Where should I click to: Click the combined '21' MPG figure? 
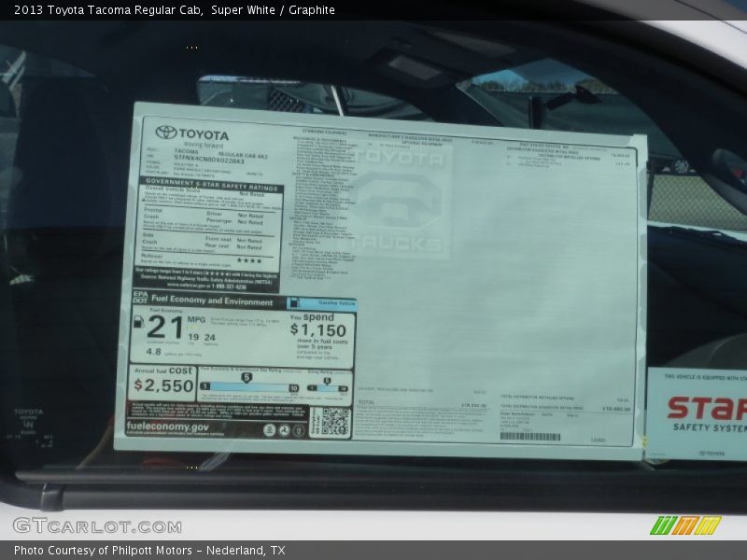tap(165, 328)
